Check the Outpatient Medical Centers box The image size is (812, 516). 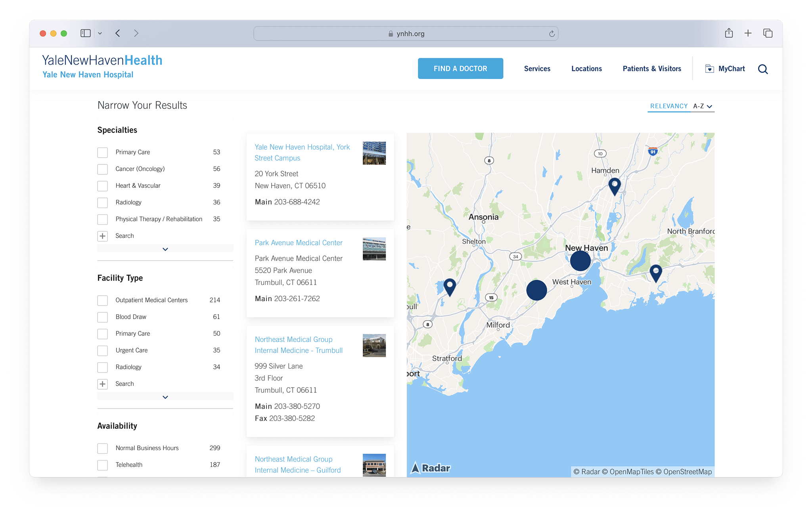pyautogui.click(x=103, y=300)
